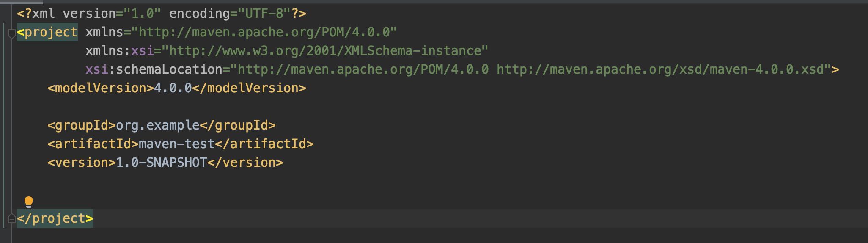Screen dimensions: 868x243
Task: Click the yellow lightbulb quick-fix icon
Action: pos(29,202)
